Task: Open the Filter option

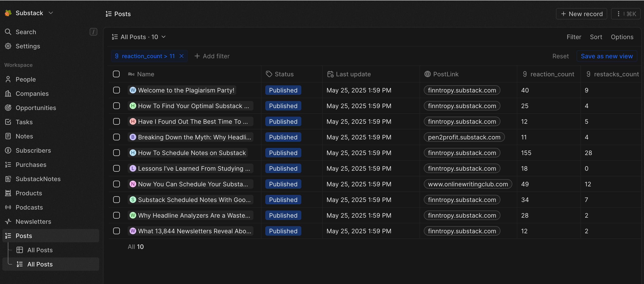Action: pyautogui.click(x=574, y=37)
